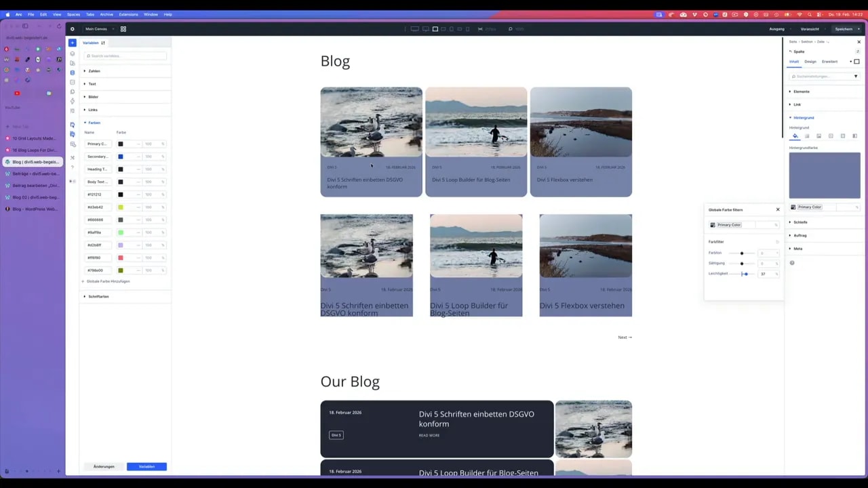
Task: Switch to the Design tab in the right panel
Action: (810, 61)
